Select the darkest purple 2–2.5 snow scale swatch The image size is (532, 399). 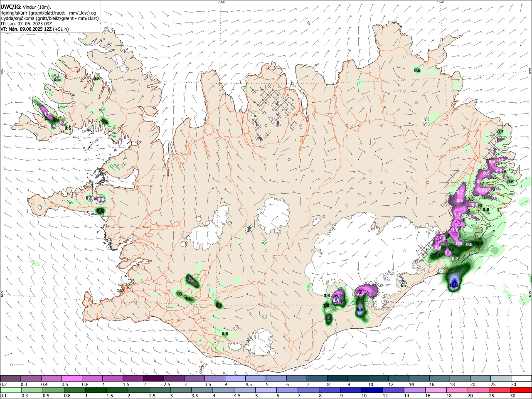click(x=153, y=378)
